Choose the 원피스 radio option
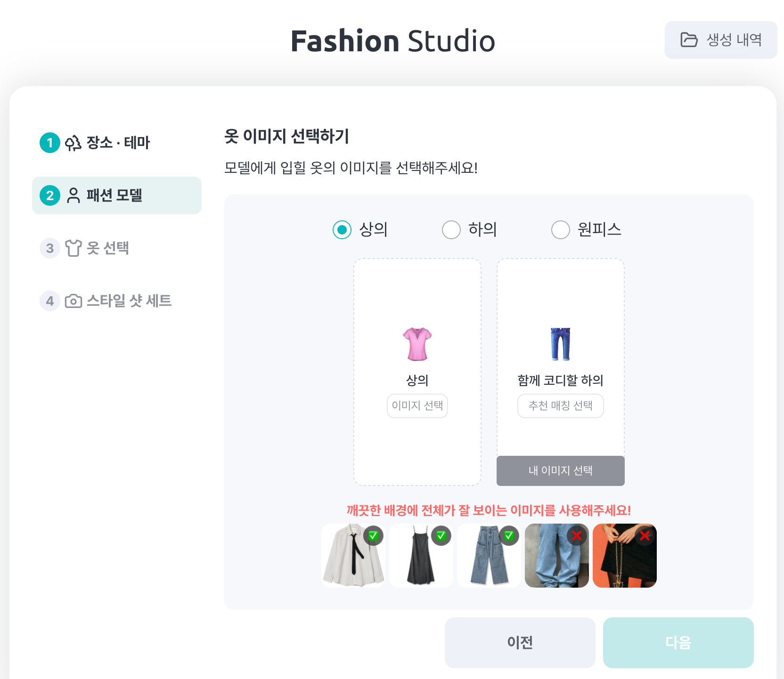This screenshot has height=679, width=784. [560, 230]
